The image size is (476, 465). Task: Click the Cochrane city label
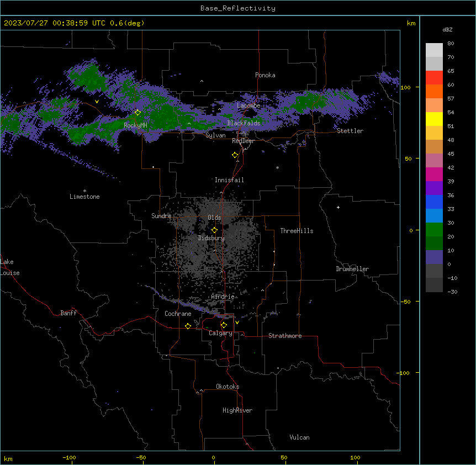178,314
